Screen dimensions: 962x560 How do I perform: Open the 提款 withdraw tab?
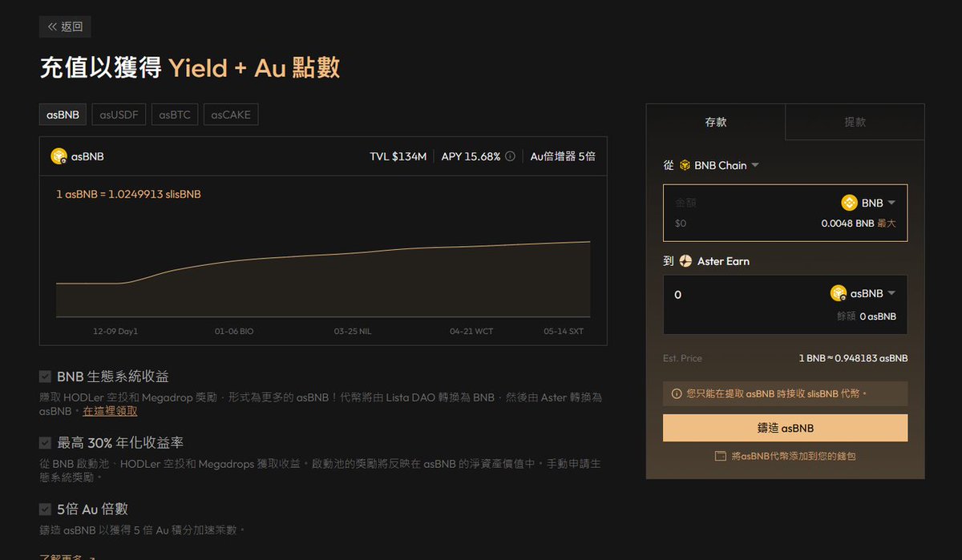tap(855, 123)
